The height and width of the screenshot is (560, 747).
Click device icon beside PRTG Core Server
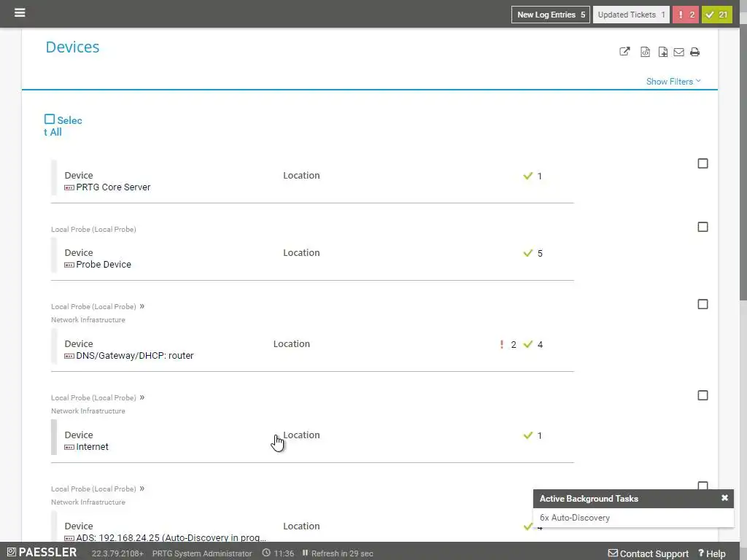point(69,187)
